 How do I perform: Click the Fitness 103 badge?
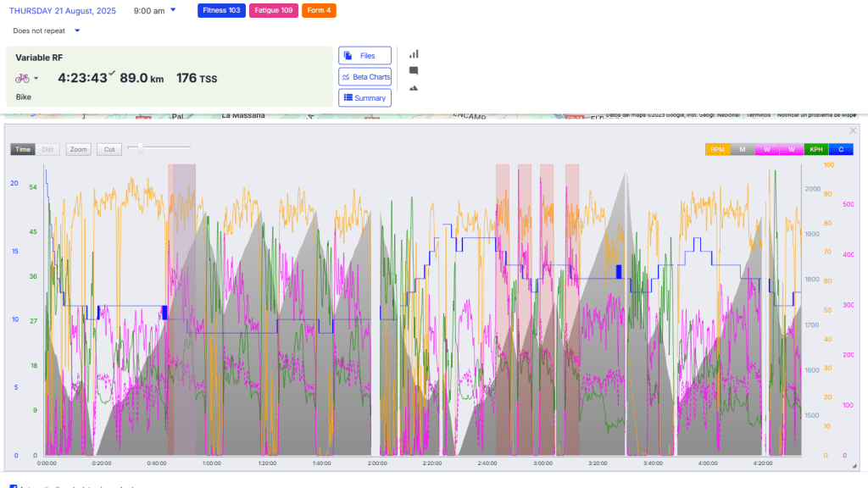click(x=221, y=10)
